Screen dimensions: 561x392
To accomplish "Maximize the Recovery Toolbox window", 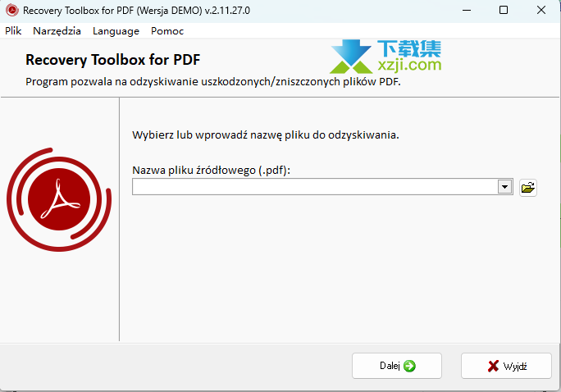I will tap(504, 10).
